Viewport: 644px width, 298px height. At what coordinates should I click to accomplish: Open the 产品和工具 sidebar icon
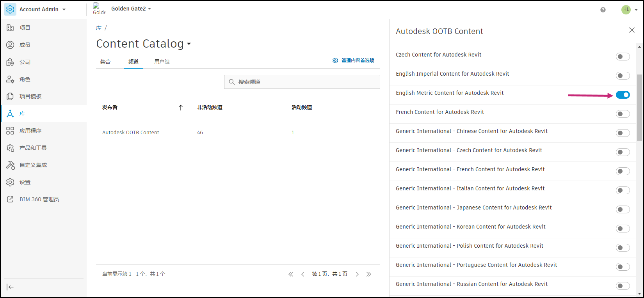(x=10, y=148)
